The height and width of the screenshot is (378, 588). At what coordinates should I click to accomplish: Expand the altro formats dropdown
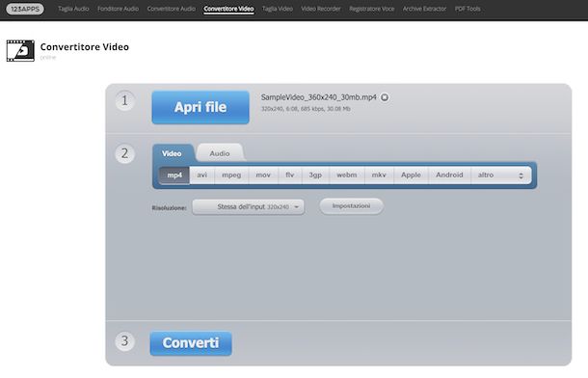[501, 175]
